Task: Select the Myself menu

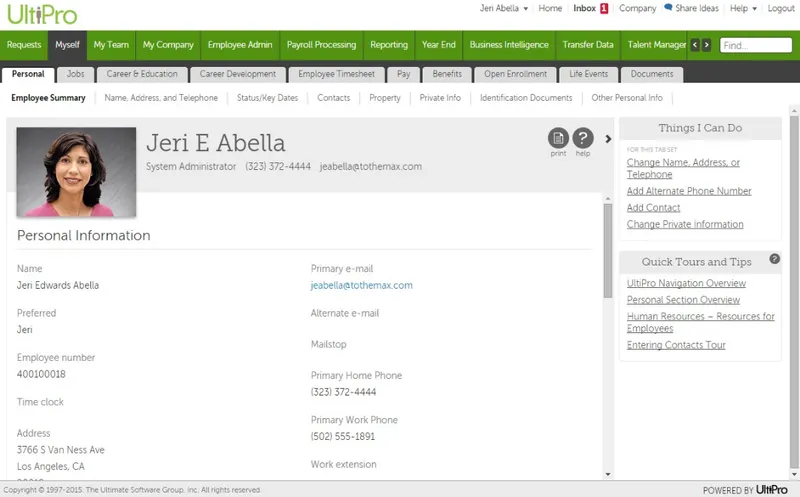Action: (x=67, y=45)
